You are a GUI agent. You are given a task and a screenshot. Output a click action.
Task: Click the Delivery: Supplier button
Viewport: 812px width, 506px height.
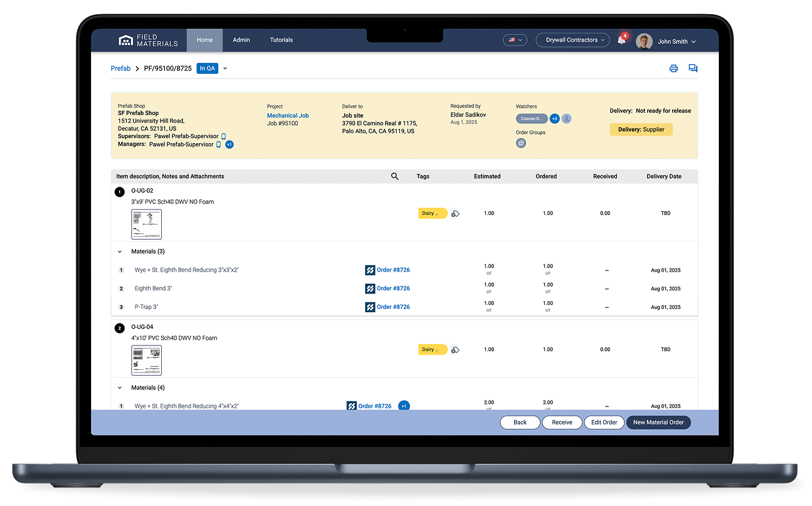coord(641,130)
